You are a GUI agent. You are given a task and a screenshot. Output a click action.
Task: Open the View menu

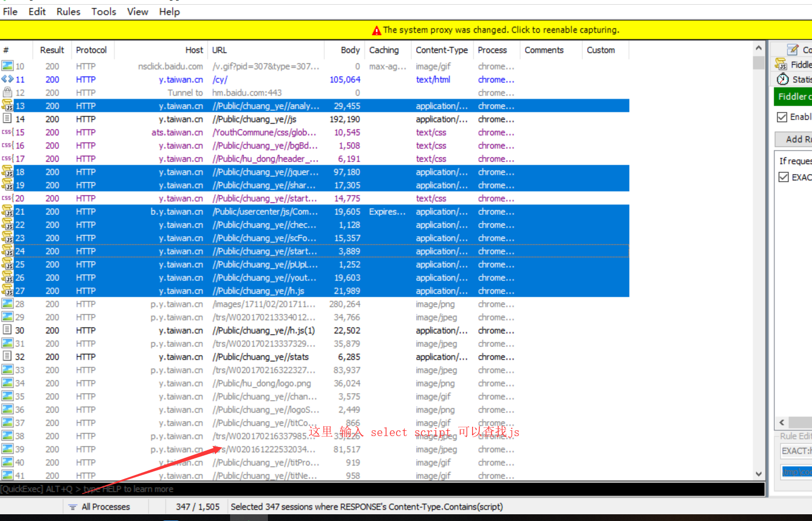tap(137, 11)
